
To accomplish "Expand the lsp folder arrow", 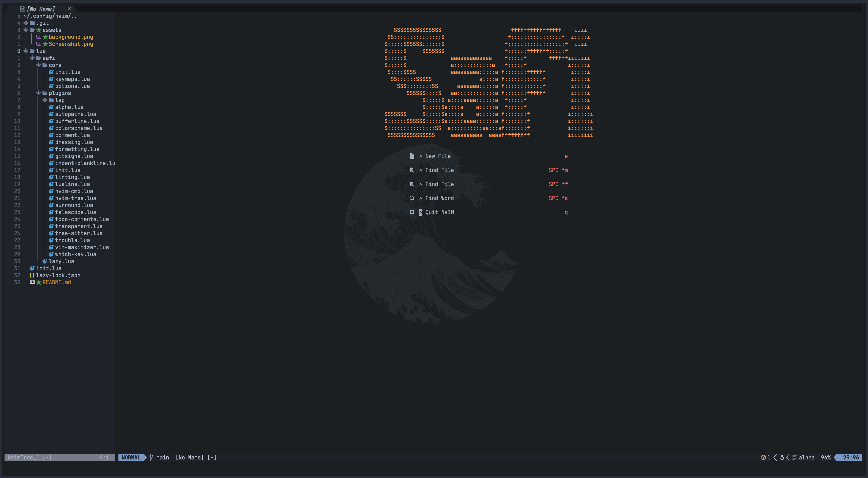I will (45, 100).
